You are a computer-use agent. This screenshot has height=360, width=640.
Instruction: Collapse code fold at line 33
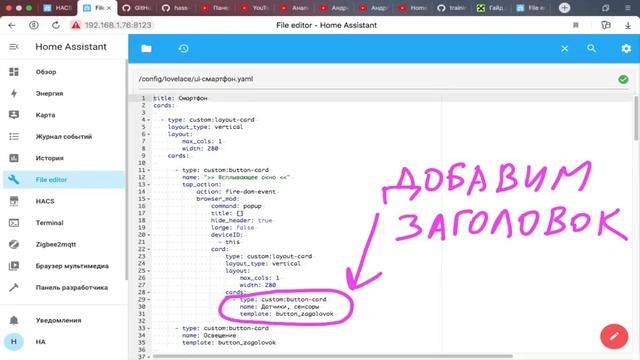click(x=149, y=328)
